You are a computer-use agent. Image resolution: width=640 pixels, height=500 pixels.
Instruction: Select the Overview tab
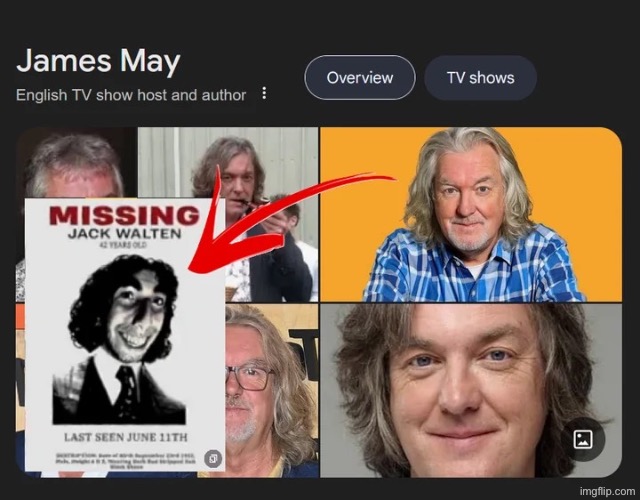[x=360, y=78]
